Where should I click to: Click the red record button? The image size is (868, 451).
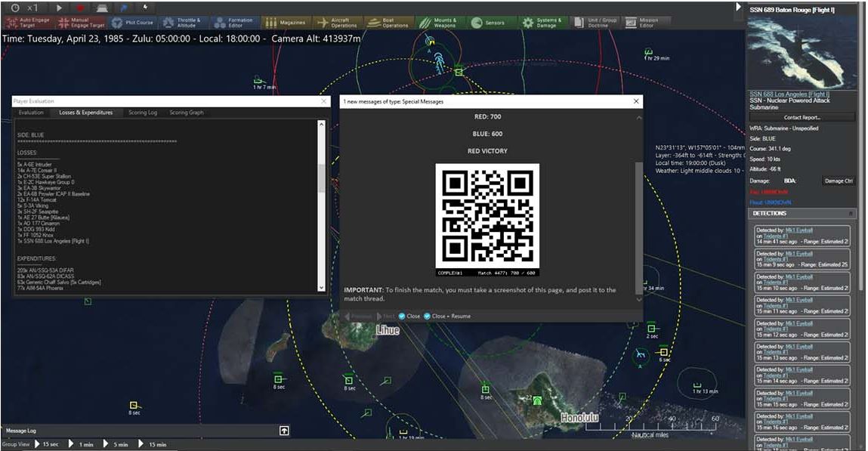(x=80, y=8)
